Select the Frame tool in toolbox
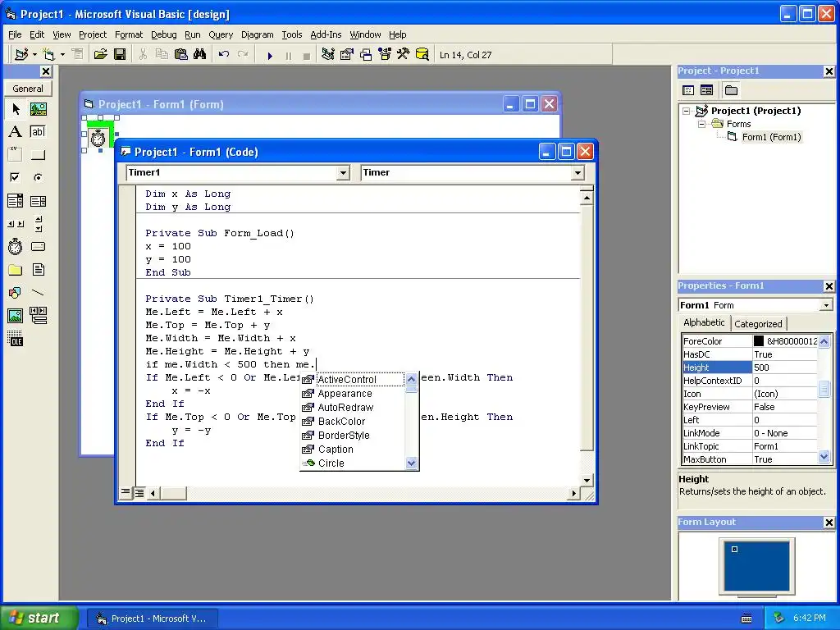Screen dimensions: 840x630 coord(16,155)
